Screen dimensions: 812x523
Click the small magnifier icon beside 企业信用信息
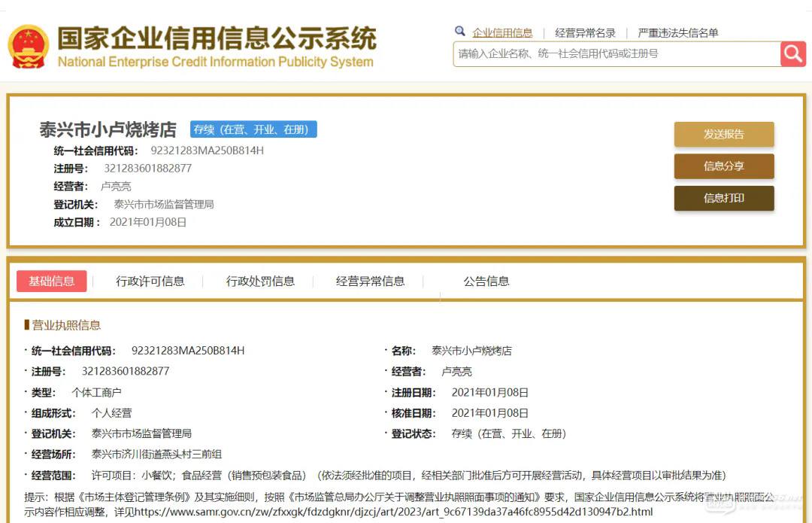(x=460, y=32)
